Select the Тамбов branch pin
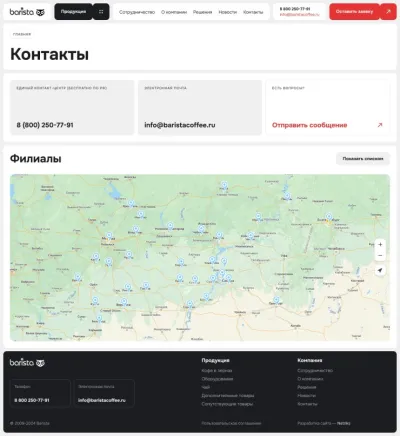 click(146, 286)
